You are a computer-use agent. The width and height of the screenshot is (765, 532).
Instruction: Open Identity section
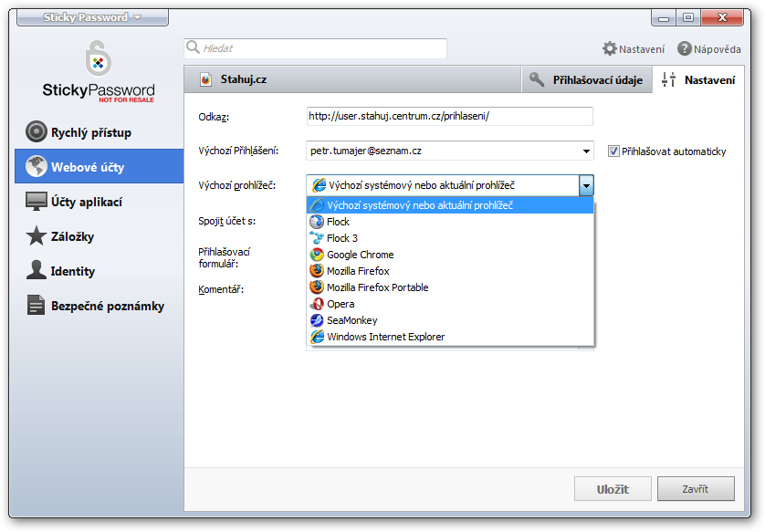[x=99, y=271]
